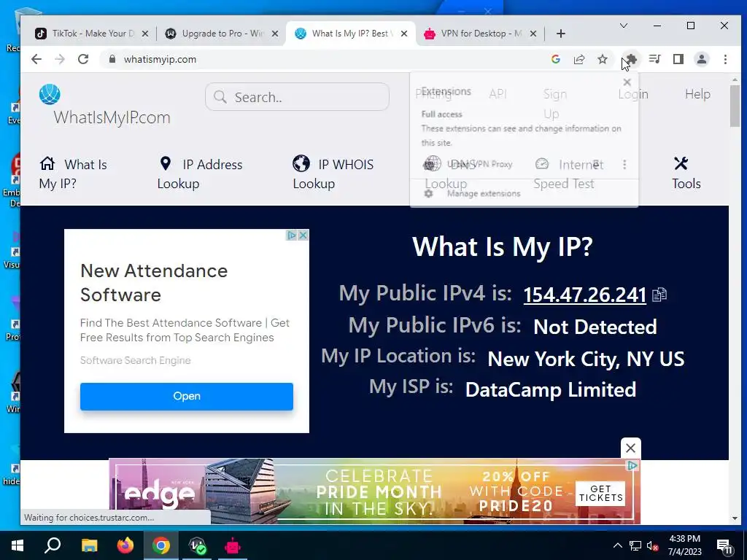Expand the tab search chevron
This screenshot has width=747, height=560.
click(x=623, y=26)
